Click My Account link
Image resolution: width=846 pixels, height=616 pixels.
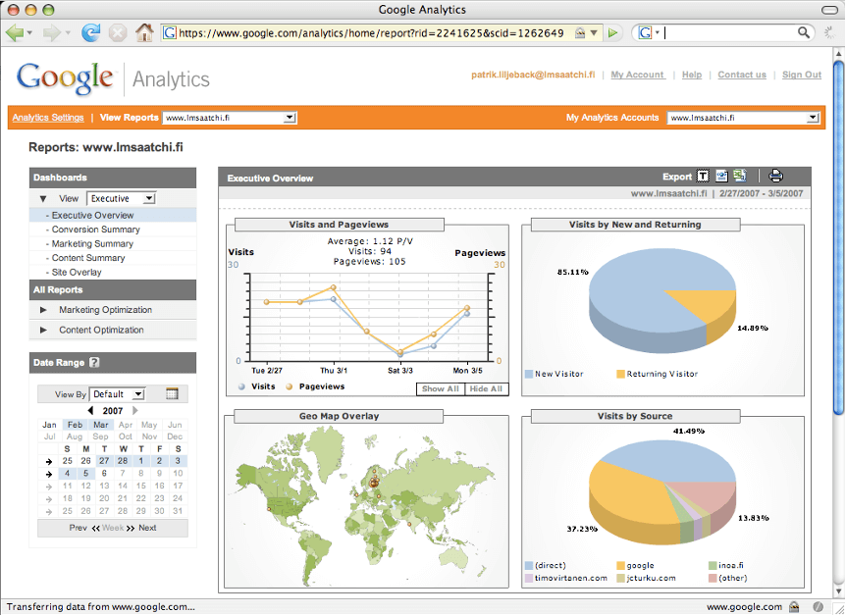coord(637,75)
